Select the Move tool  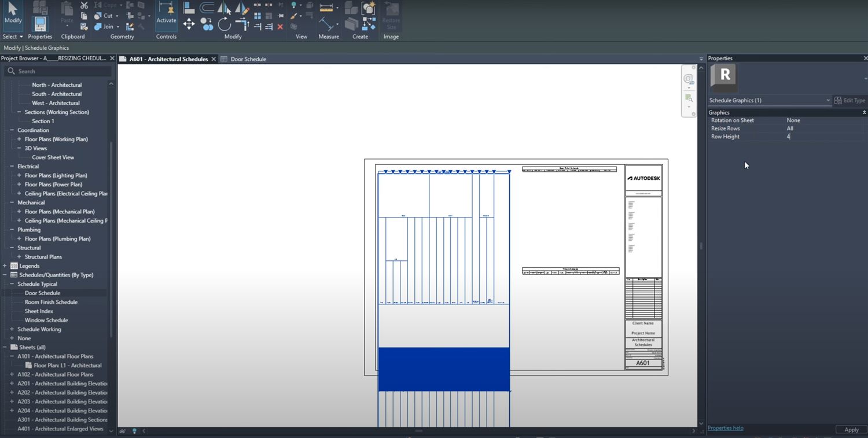pyautogui.click(x=189, y=24)
